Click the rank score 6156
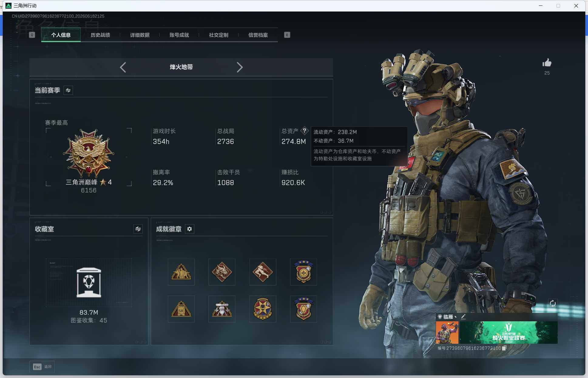Viewport: 588px width, 378px height. point(89,190)
